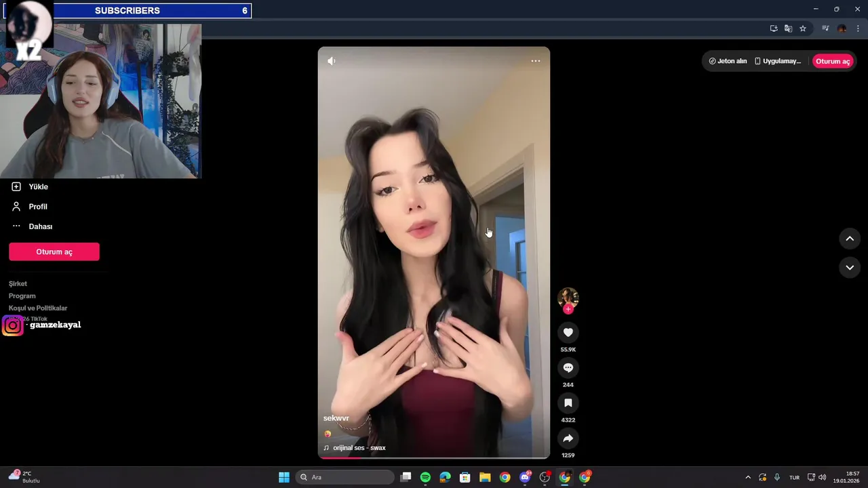This screenshot has width=868, height=488.
Task: Mute the TikTok video sound
Action: [x=331, y=61]
